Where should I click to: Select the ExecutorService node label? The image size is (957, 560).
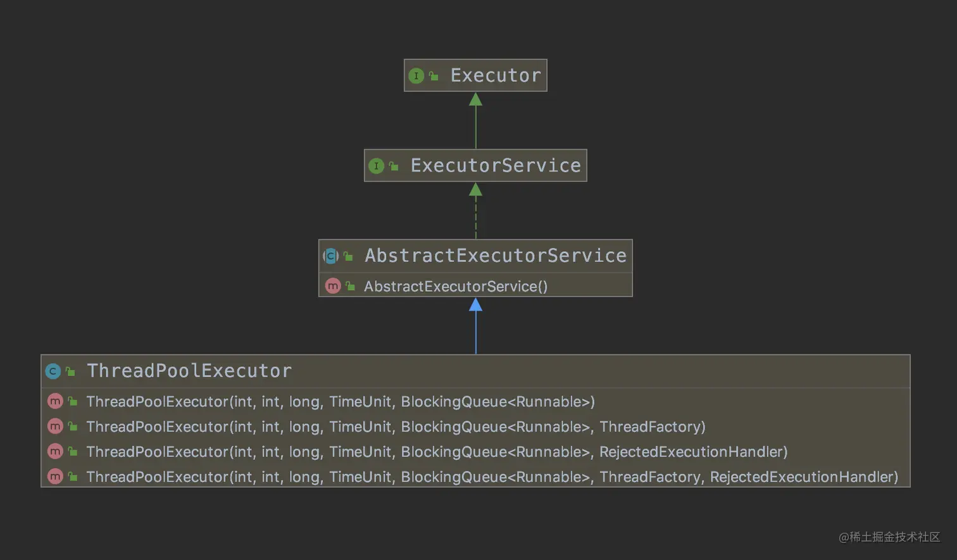coord(496,166)
